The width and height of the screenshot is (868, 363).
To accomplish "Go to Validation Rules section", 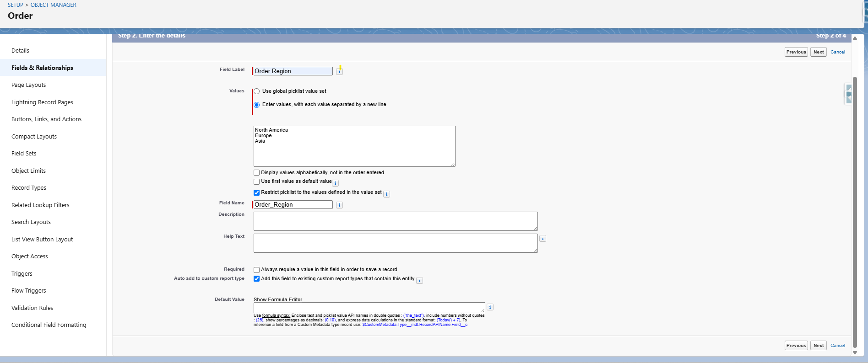I will [x=32, y=308].
